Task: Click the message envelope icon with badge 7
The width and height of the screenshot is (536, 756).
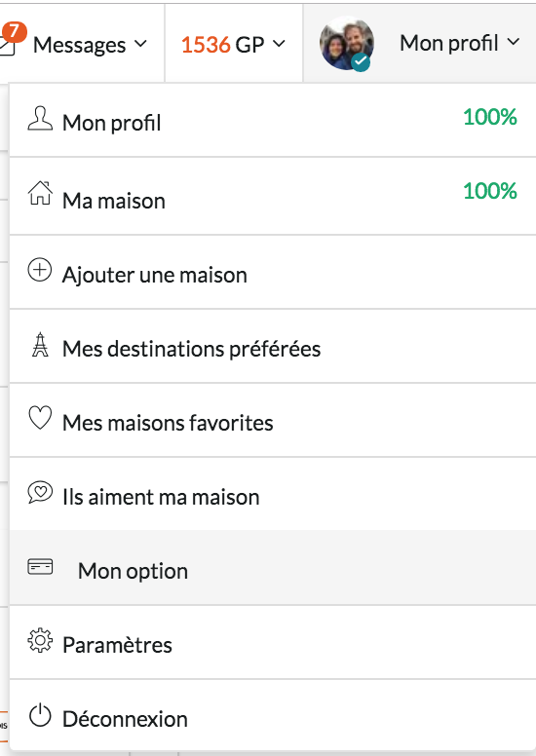Action: 8,44
